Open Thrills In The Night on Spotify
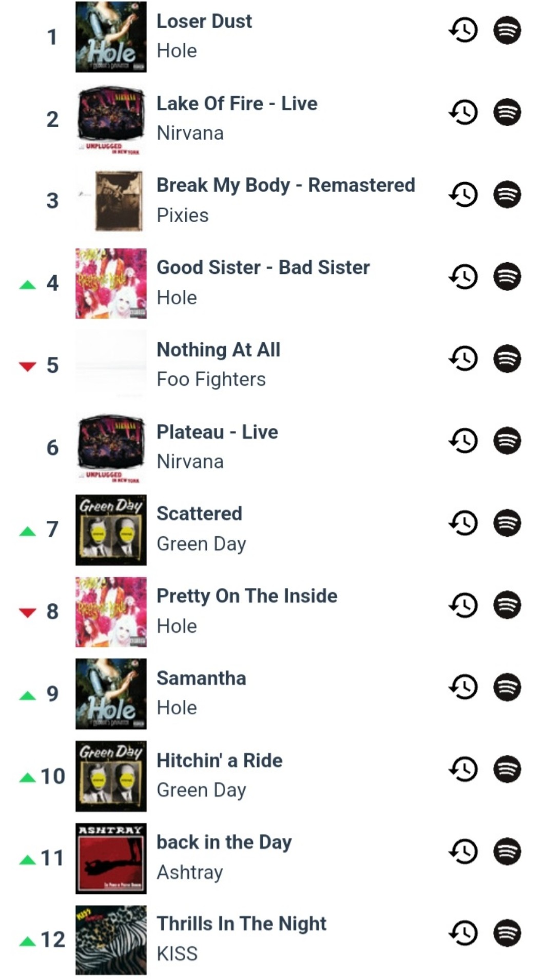This screenshot has height=980, width=544. click(x=507, y=933)
